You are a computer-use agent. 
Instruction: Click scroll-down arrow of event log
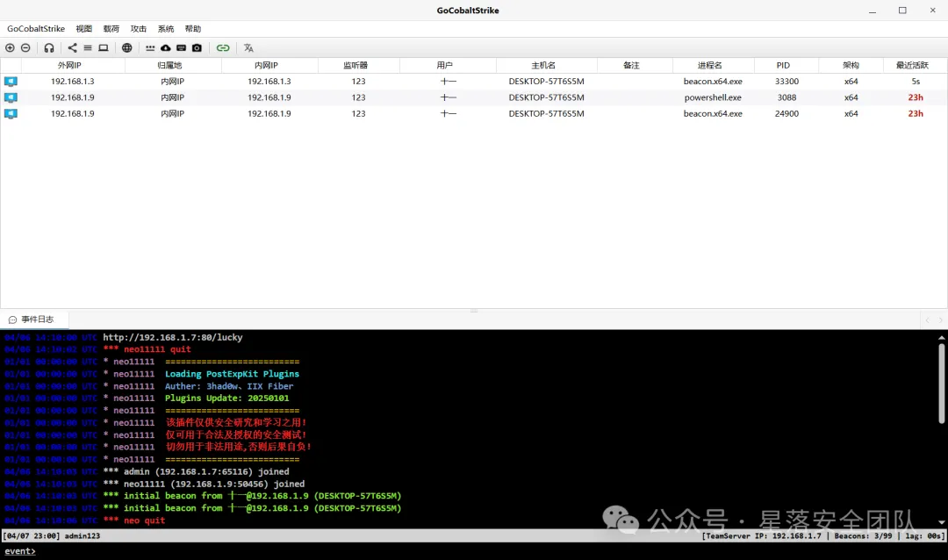(942, 522)
